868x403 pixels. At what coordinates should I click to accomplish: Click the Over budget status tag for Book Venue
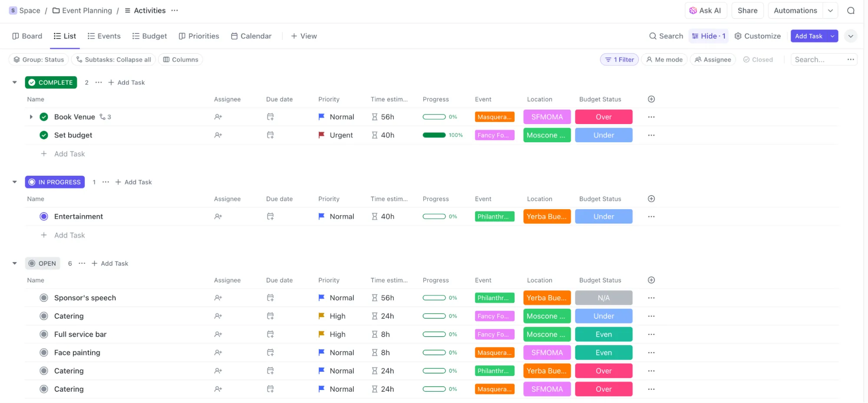(603, 117)
